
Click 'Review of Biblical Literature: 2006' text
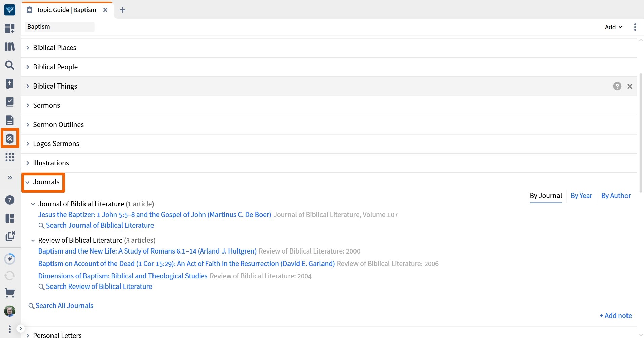point(388,264)
